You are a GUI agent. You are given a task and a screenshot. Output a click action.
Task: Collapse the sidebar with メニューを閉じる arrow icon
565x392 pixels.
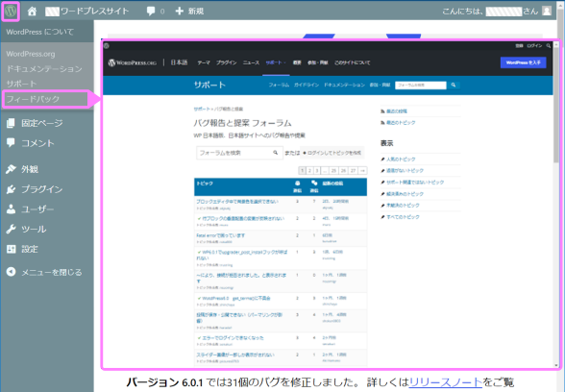(x=11, y=272)
